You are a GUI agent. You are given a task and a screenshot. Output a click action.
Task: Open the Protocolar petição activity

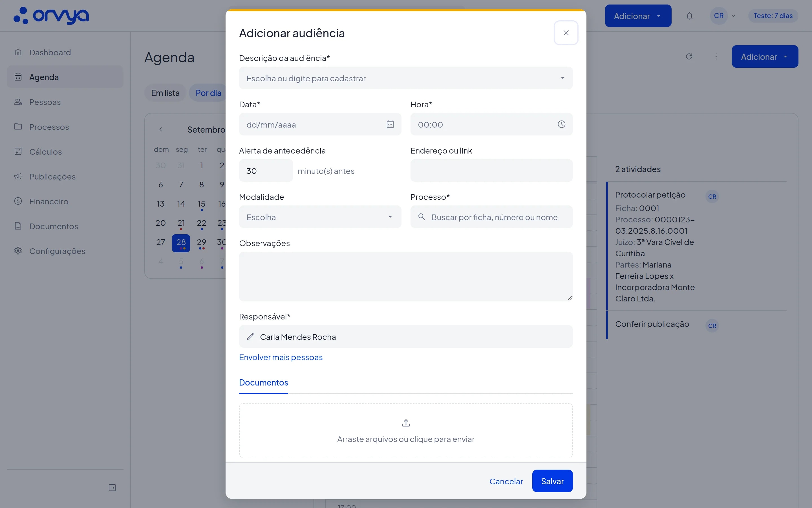pos(650,195)
